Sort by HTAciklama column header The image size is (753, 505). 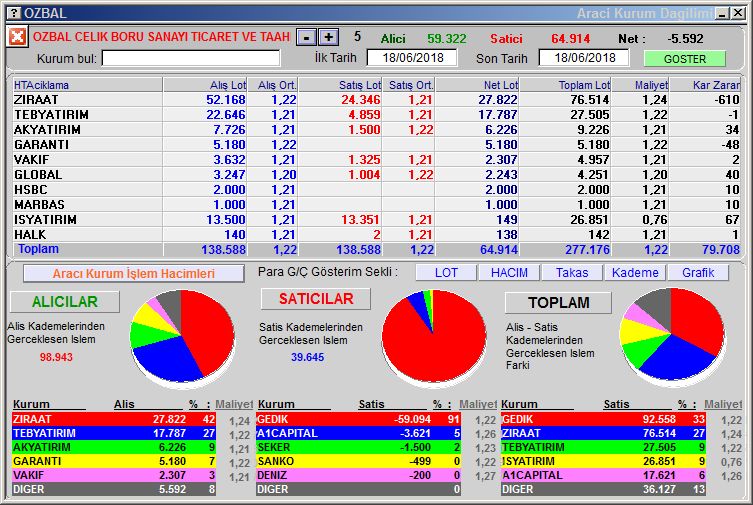click(87, 85)
